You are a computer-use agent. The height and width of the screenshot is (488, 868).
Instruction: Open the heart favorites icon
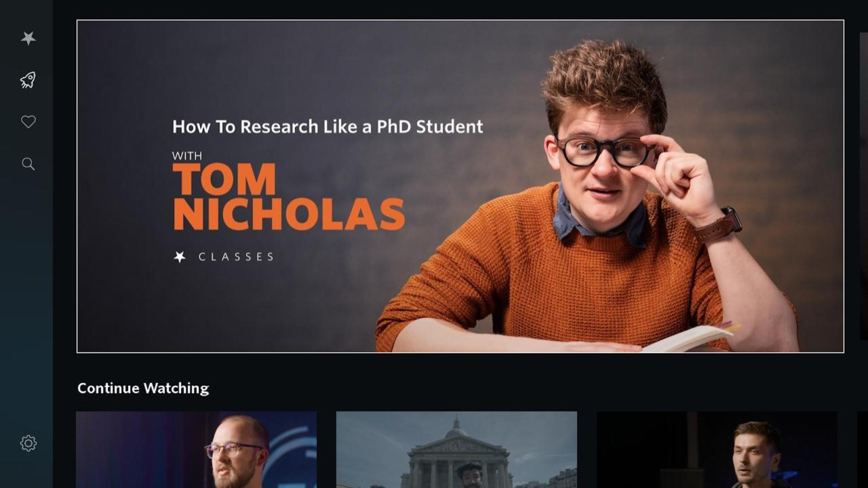(28, 122)
